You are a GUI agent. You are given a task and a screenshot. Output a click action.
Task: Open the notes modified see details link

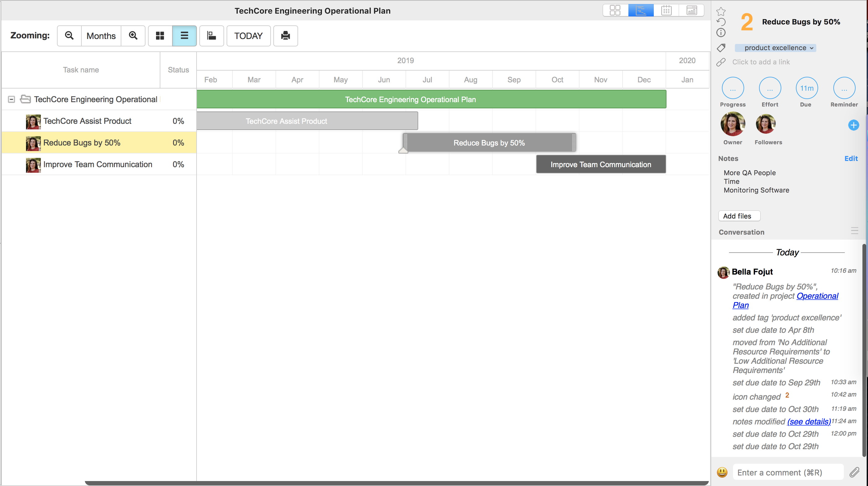(809, 422)
